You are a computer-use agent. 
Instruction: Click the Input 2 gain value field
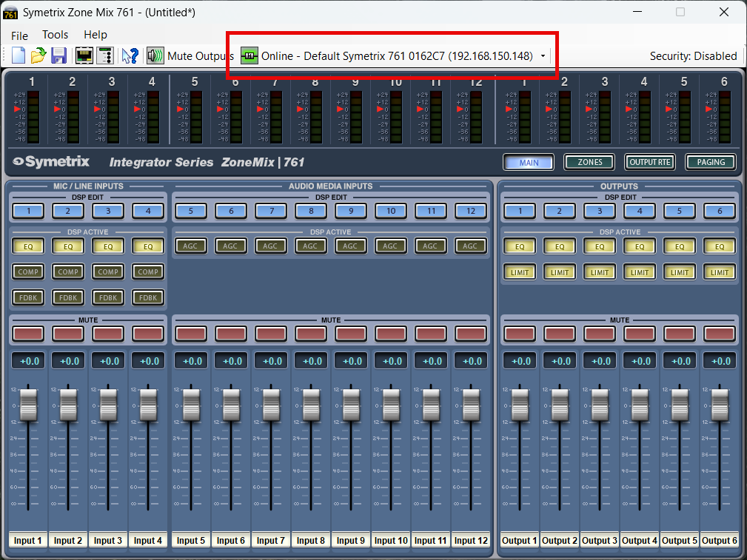(x=68, y=361)
